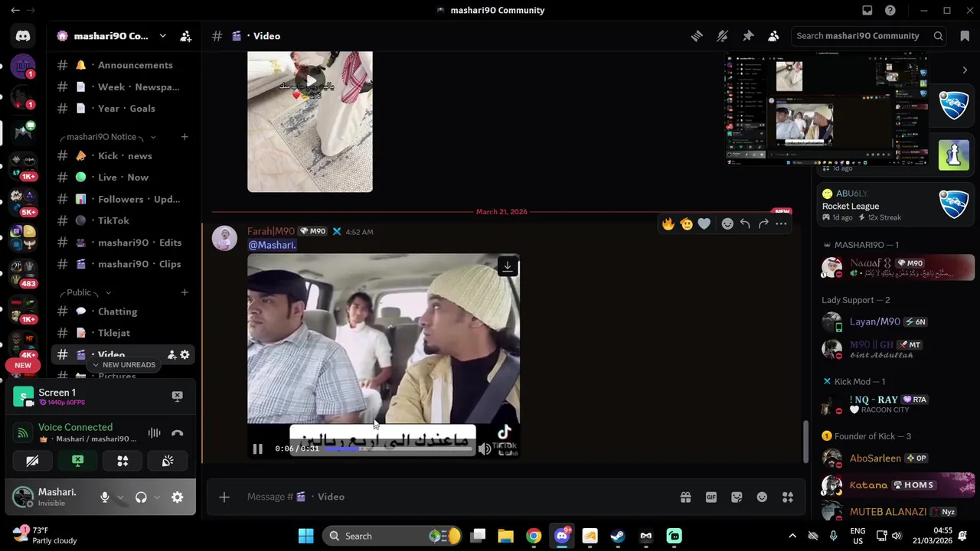Image resolution: width=980 pixels, height=551 pixels.
Task: Open the Kick · news channel
Action: tap(124, 156)
